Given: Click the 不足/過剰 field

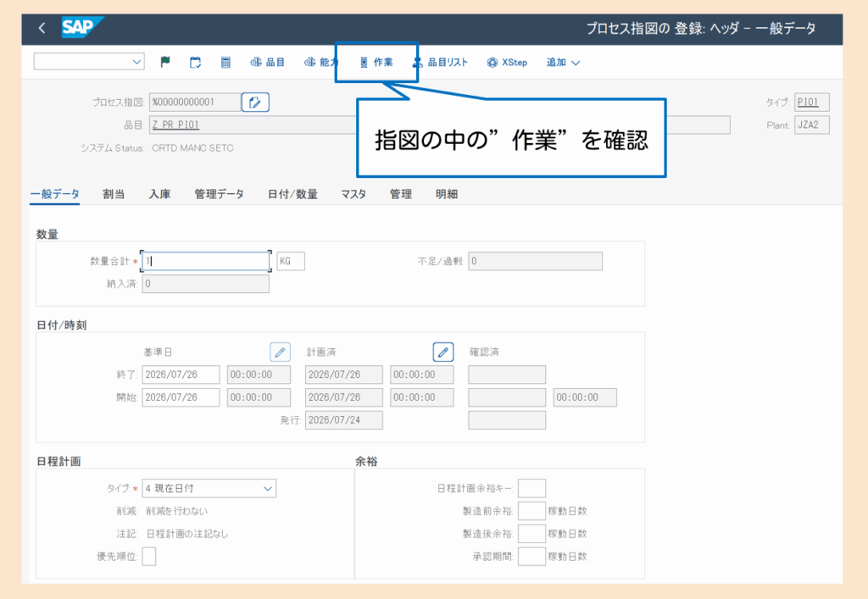Looking at the screenshot, I should coord(536,261).
